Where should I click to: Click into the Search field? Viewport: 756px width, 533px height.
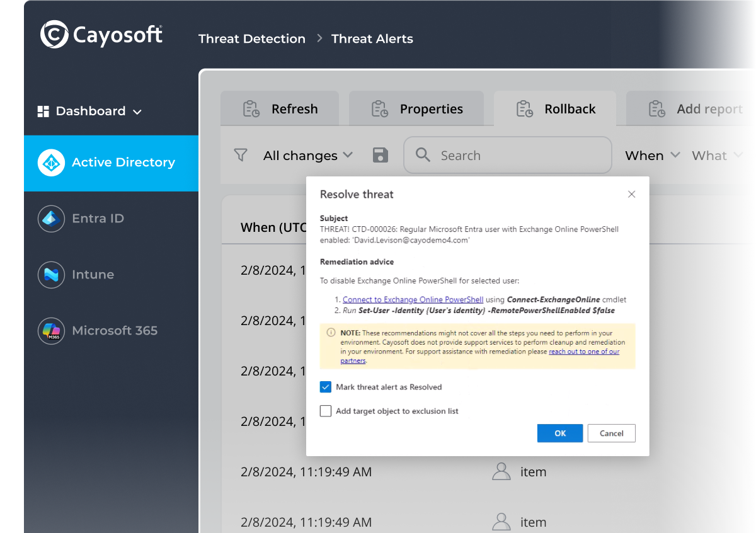pyautogui.click(x=508, y=155)
